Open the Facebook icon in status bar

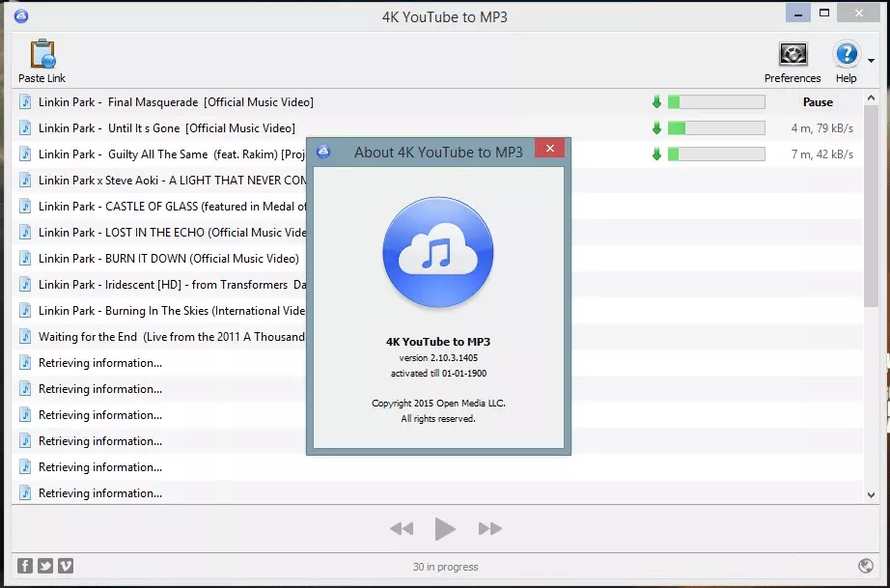click(x=24, y=565)
